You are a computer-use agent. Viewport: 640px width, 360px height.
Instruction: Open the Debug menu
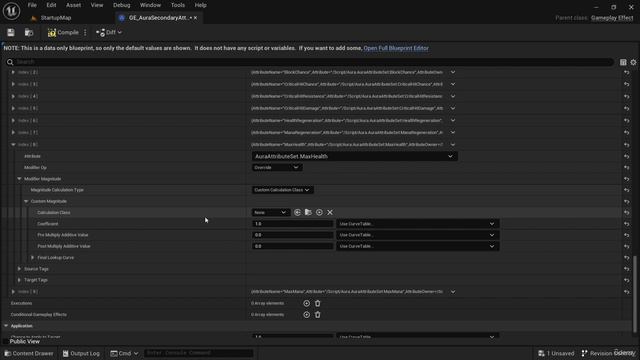[x=122, y=5]
